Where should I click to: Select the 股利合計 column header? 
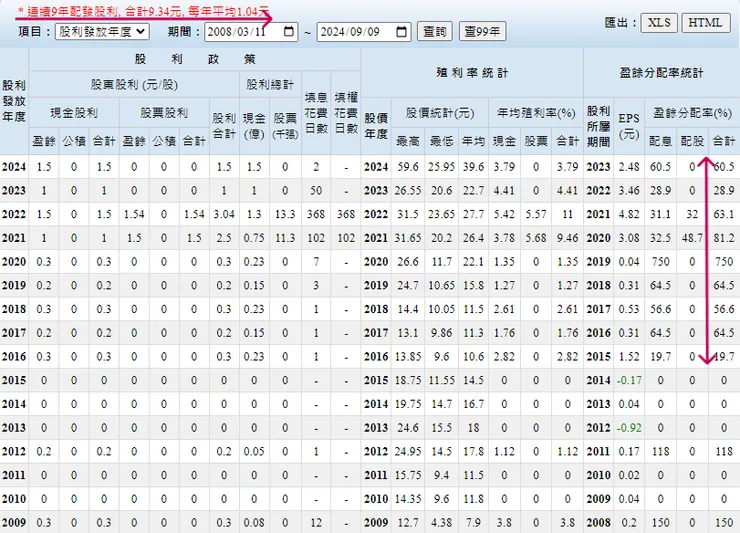click(224, 126)
